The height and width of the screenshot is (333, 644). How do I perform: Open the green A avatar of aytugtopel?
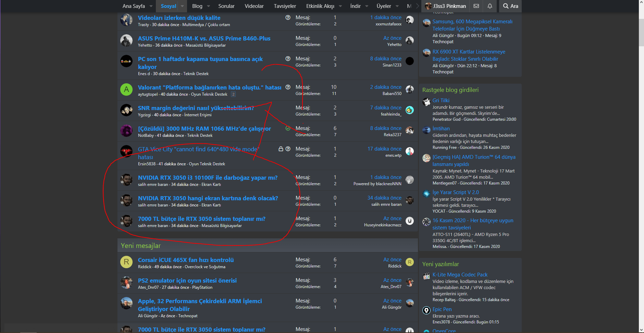(x=126, y=90)
